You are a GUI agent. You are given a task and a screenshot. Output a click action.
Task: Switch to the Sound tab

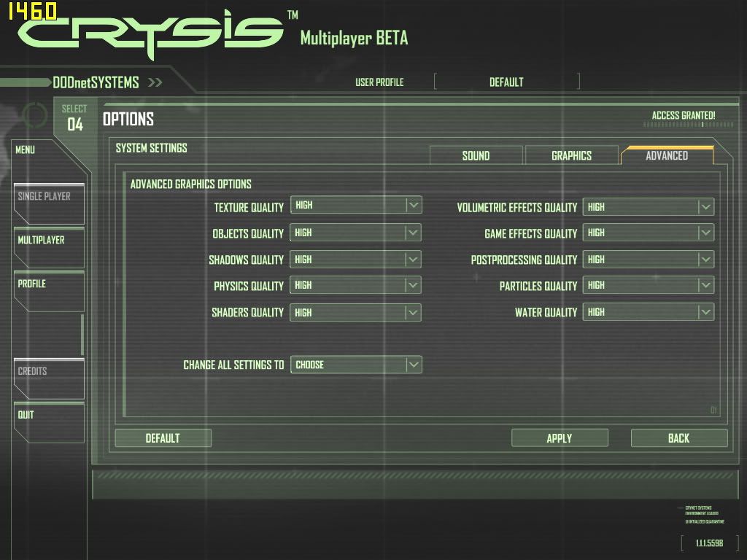pyautogui.click(x=476, y=155)
